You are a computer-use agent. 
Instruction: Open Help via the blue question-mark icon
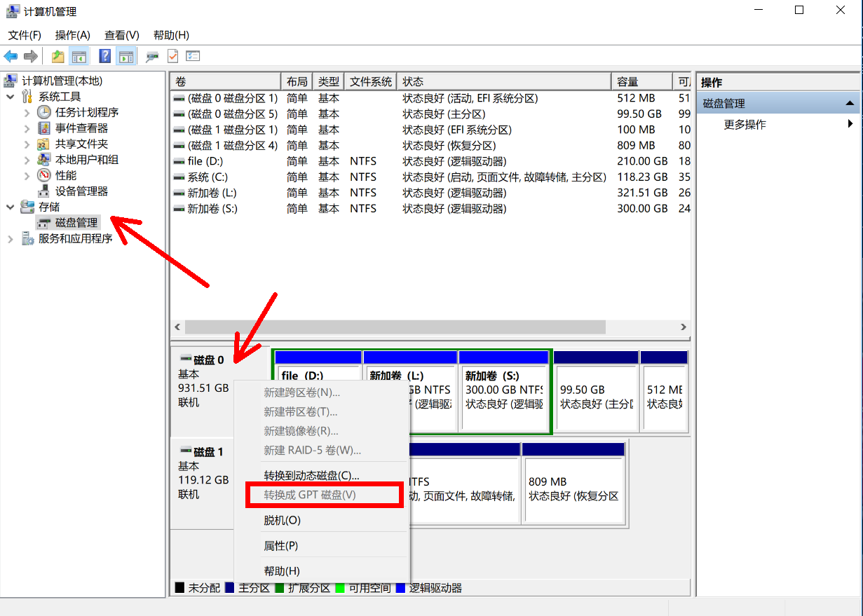point(105,57)
